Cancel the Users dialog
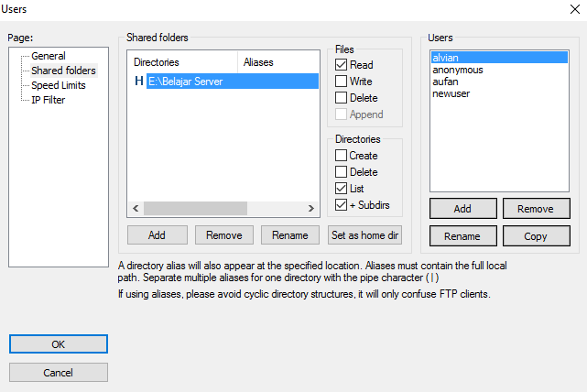 pos(59,373)
